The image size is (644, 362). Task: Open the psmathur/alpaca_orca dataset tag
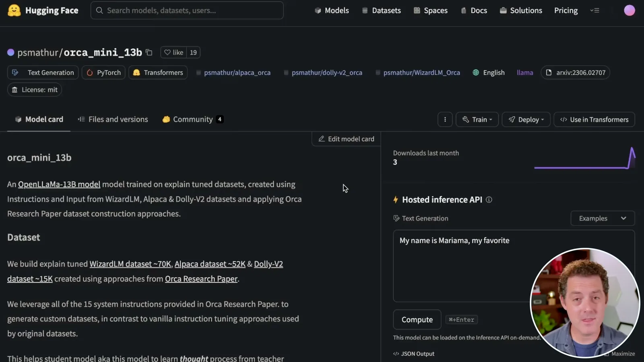point(233,72)
